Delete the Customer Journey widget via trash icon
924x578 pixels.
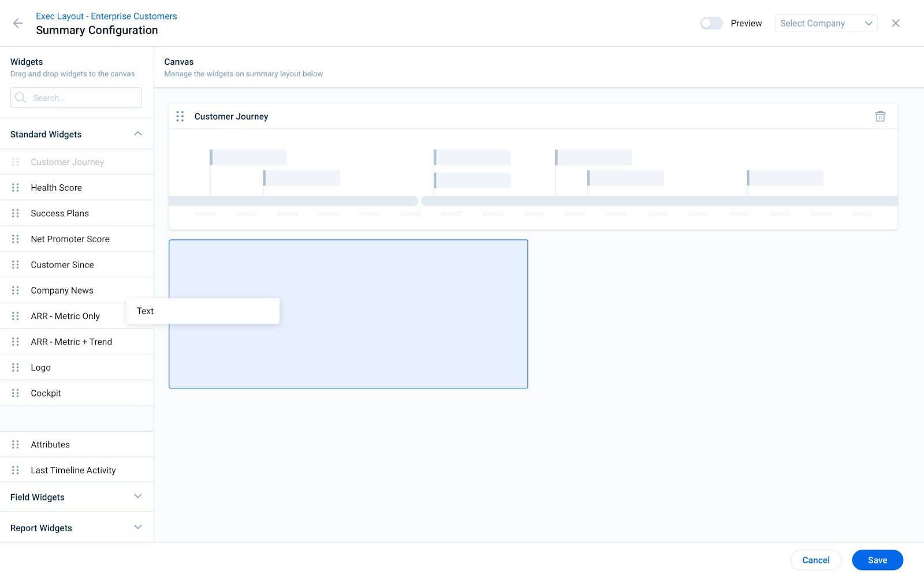click(880, 116)
